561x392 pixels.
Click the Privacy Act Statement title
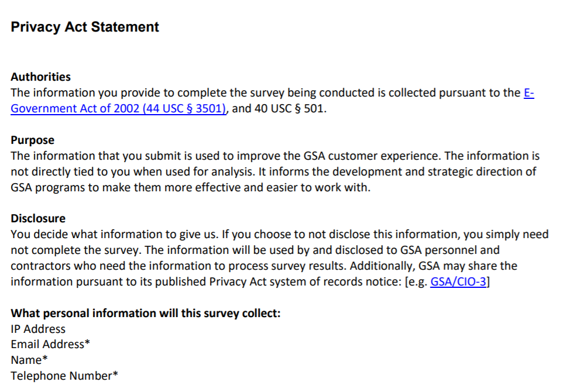[85, 27]
